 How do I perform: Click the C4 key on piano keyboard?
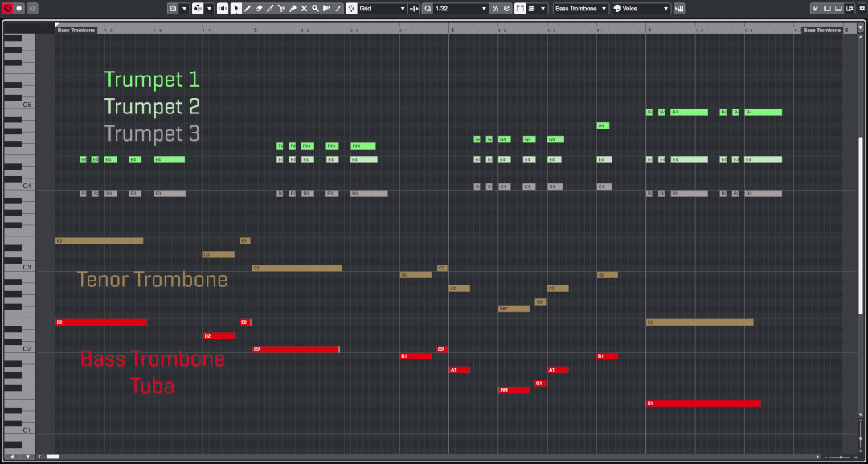coord(18,187)
